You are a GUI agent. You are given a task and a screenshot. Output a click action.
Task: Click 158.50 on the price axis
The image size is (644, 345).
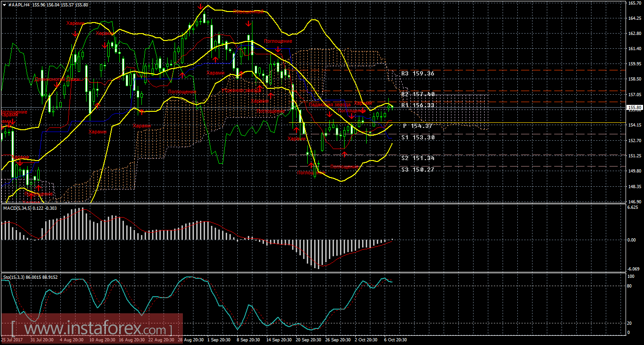pyautogui.click(x=635, y=79)
